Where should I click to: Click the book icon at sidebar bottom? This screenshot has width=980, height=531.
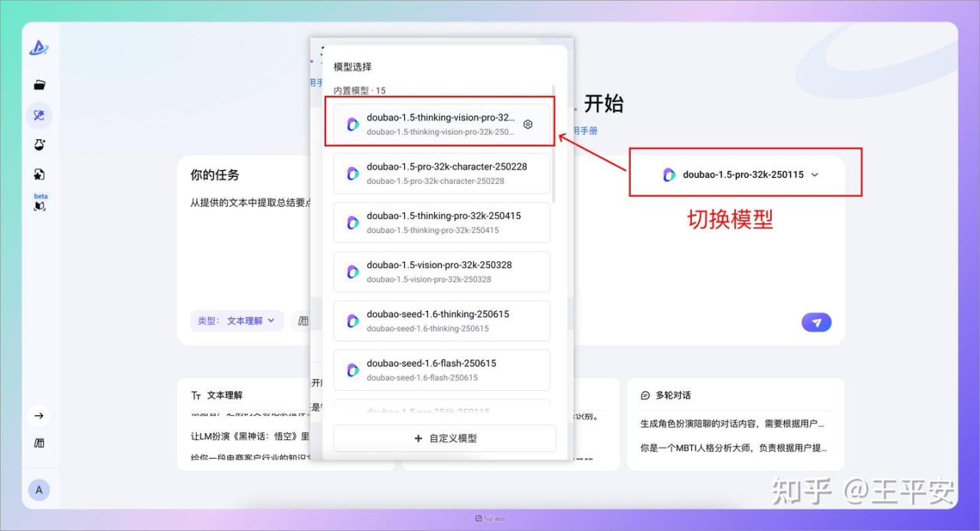(39, 444)
